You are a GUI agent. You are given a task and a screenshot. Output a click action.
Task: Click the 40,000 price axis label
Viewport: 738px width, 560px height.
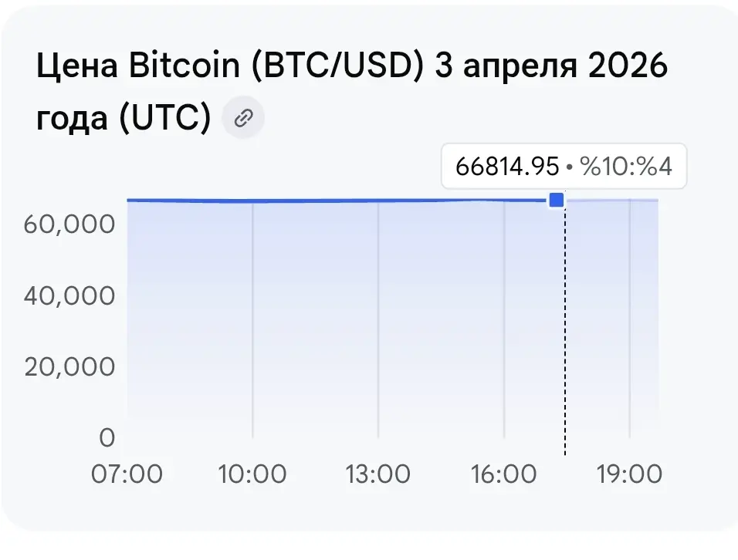coord(69,295)
